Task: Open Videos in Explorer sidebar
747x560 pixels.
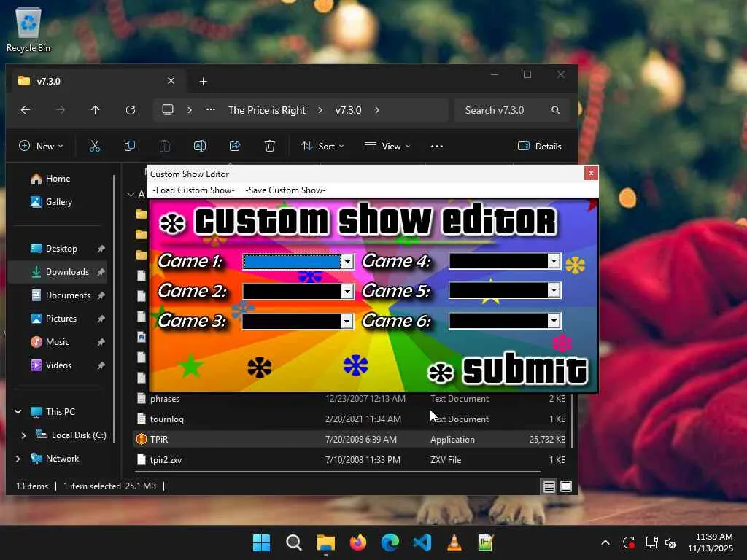Action: (57, 365)
